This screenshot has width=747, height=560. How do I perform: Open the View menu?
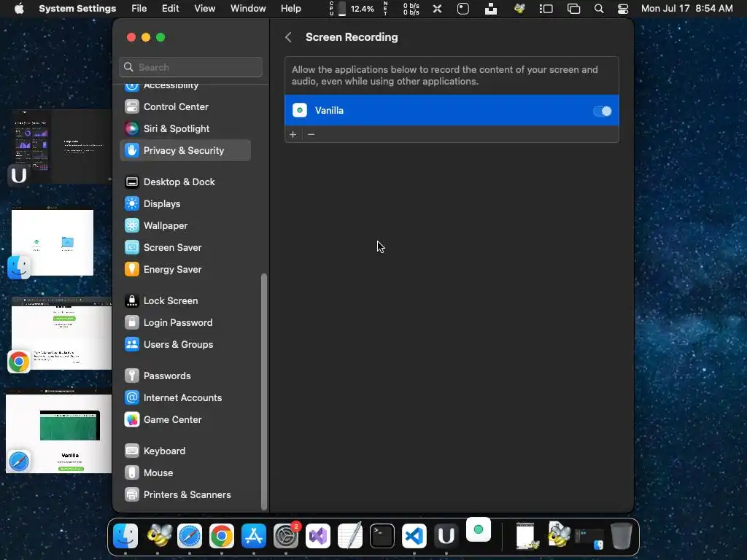click(x=205, y=9)
